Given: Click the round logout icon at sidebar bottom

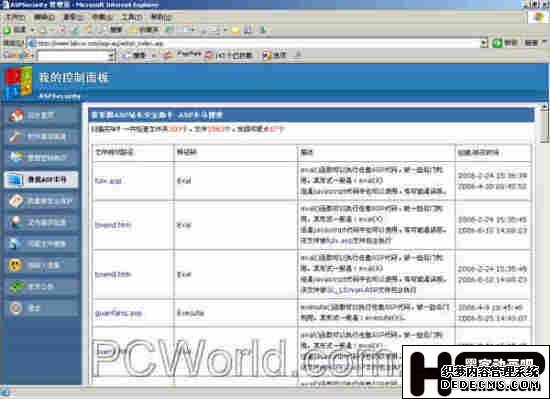Looking at the screenshot, I should click(x=15, y=308).
